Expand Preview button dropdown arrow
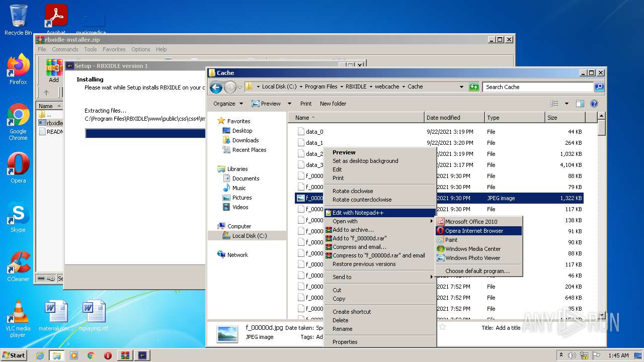Screen dimensions: 644x362 click(289, 104)
